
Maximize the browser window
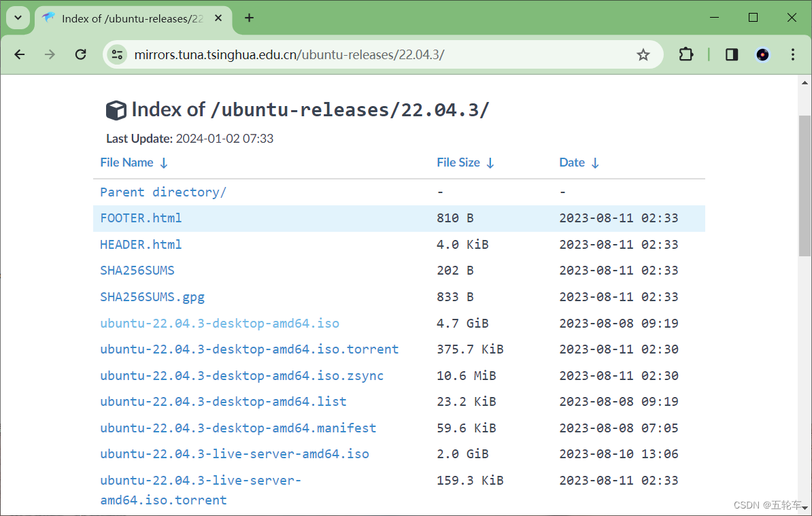click(754, 18)
